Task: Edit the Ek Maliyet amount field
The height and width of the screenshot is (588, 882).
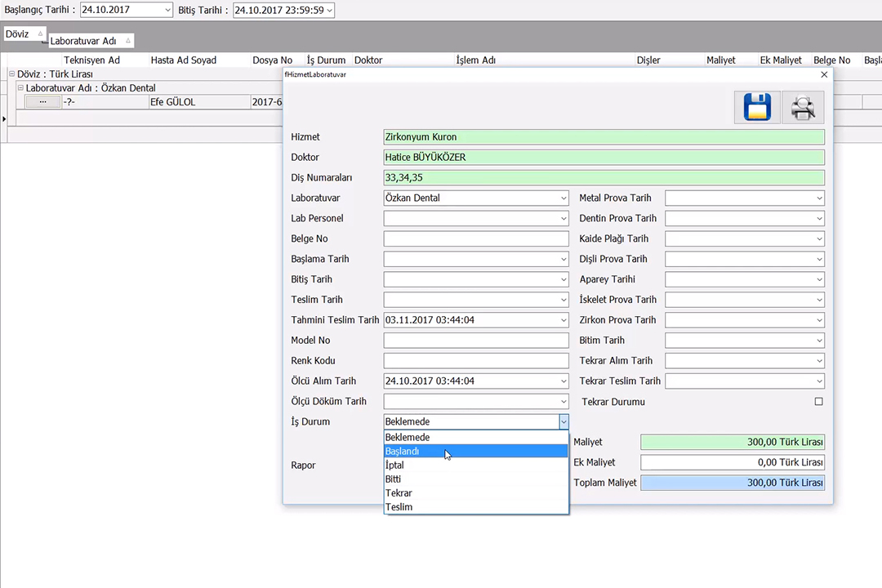Action: tap(733, 462)
